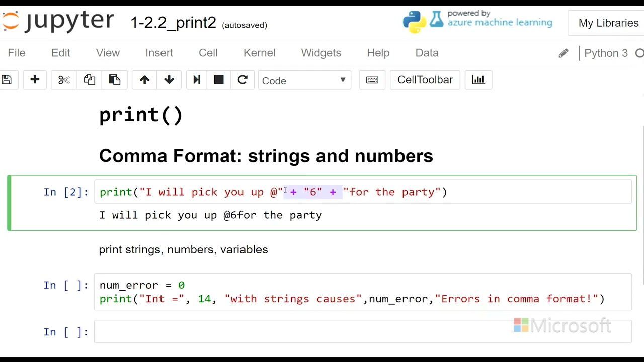Open the Data menu
Viewport: 644px width, 362px height.
coord(427,53)
